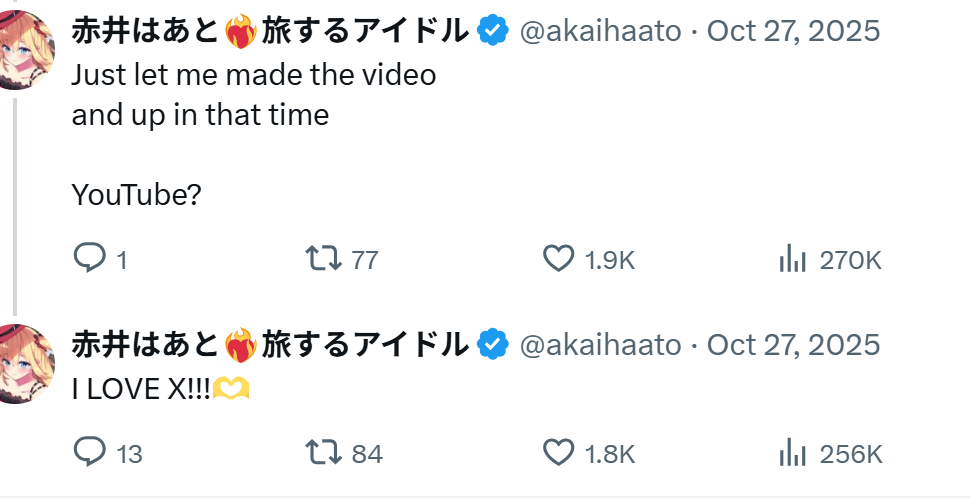
Task: Like the "I LOVE X!!!" tweet
Action: pyautogui.click(x=558, y=452)
